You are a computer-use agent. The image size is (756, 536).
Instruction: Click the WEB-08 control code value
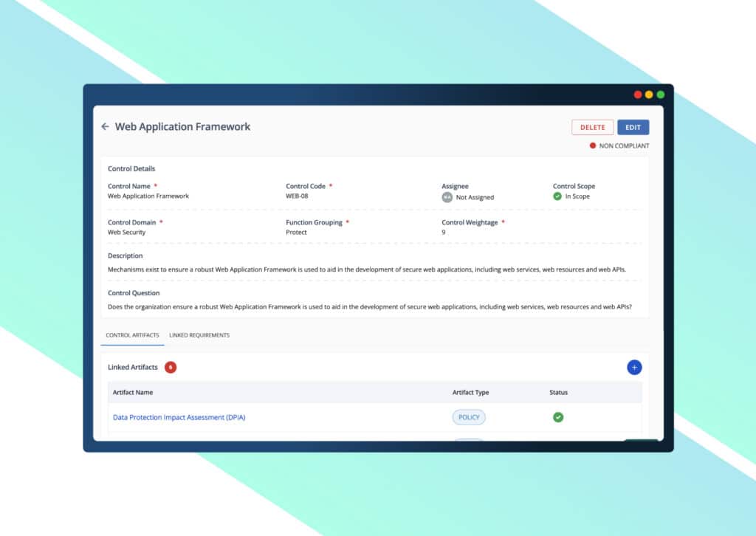pos(297,196)
